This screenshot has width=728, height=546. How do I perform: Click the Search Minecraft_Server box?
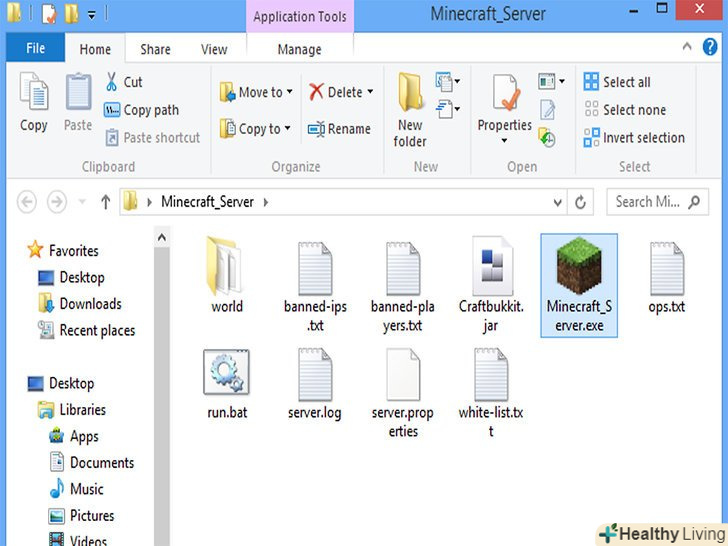[x=657, y=202]
